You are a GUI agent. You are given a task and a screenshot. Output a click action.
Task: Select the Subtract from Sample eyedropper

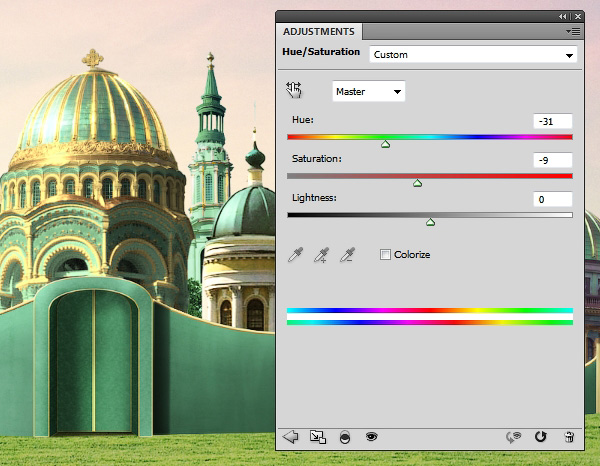348,255
